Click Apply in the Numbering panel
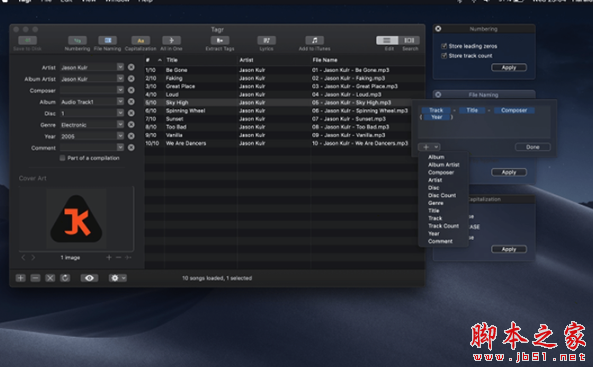Screen dimensions: 593x367 click(x=509, y=67)
